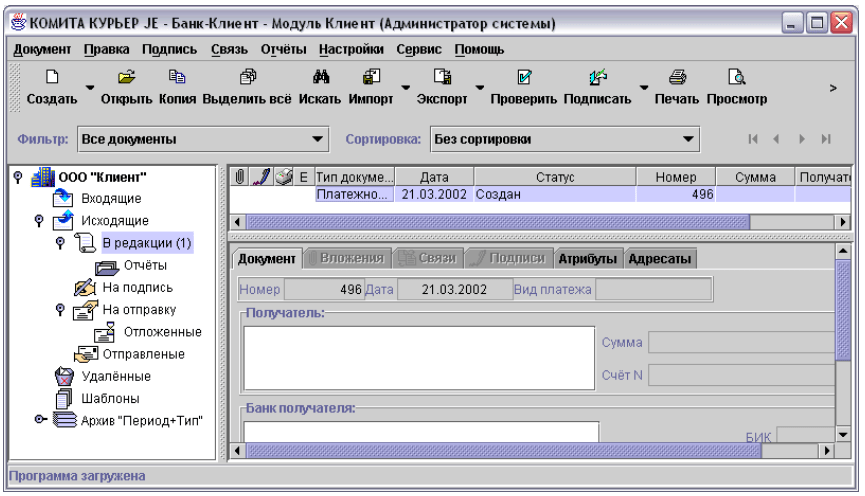Click the Искать (Search) binoculars icon
Screen dimensions: 865x496
(x=321, y=78)
